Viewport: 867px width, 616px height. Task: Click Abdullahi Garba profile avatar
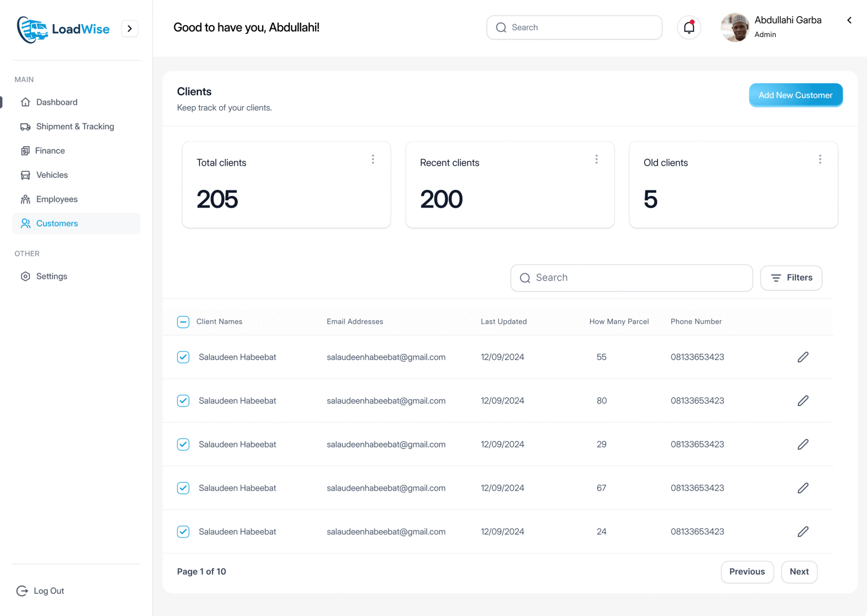pos(735,28)
